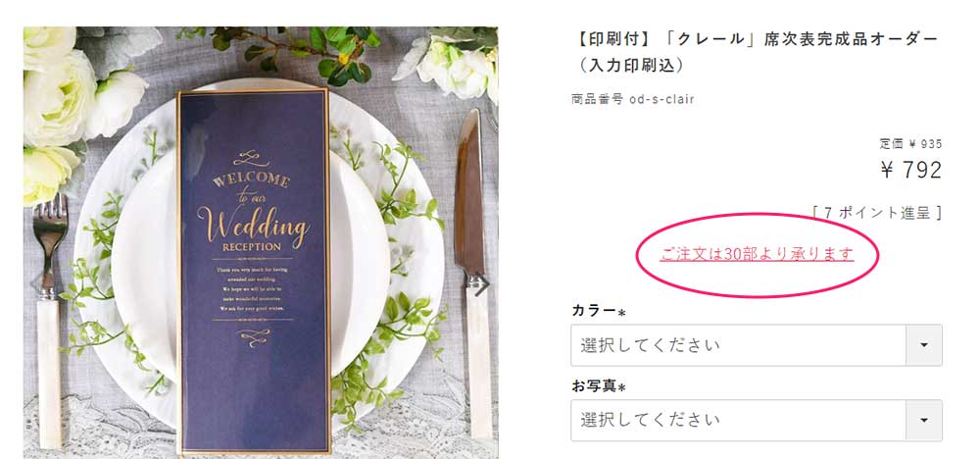Viewport: 980px width, 459px height.
Task: Show the next product image with right chevron
Action: click(x=481, y=285)
